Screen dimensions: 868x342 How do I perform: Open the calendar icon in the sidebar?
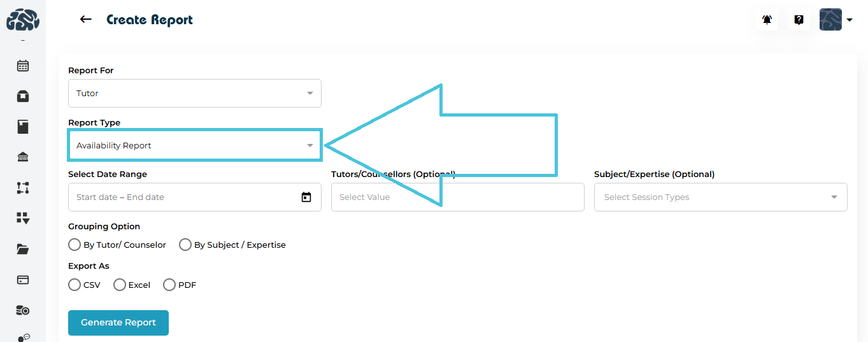[x=23, y=66]
